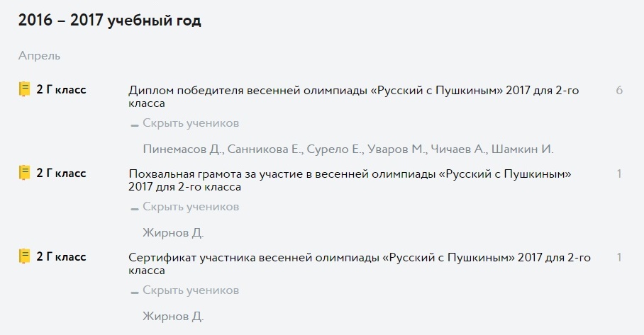
Task: Select Жирнов Д. under «Сертификат участника»
Action: 173,317
